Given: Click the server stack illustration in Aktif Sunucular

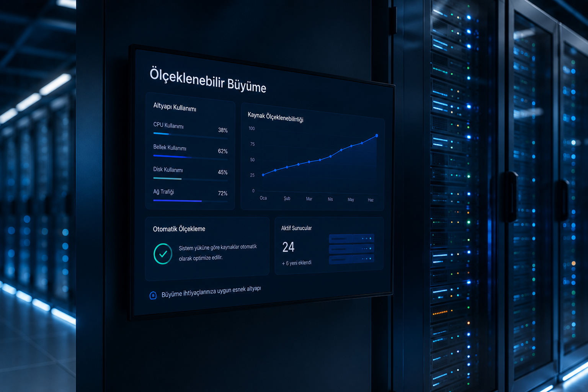Looking at the screenshot, I should pyautogui.click(x=351, y=249).
